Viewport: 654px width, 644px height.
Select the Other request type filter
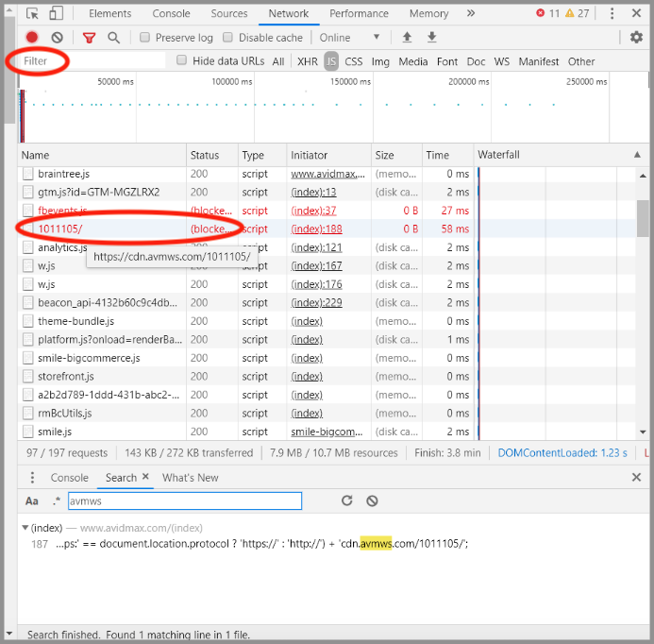(581, 61)
